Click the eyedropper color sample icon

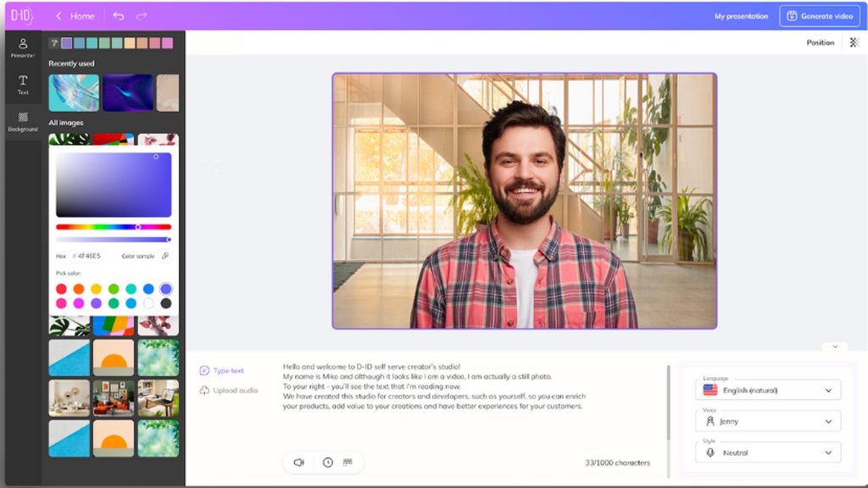point(165,256)
